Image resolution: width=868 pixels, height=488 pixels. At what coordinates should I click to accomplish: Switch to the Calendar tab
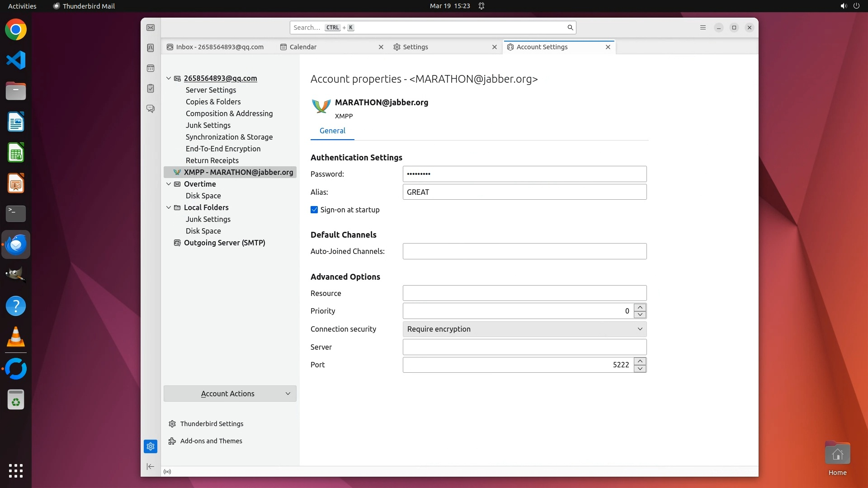(303, 47)
